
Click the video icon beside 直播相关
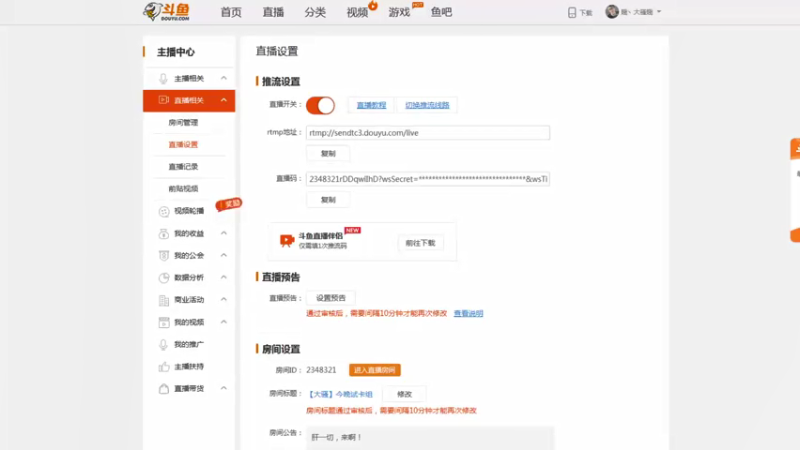163,100
